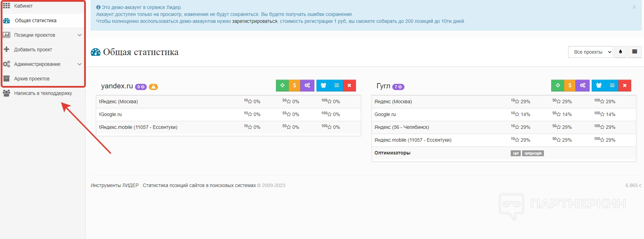Click the yellow warning badge beside yandex.ru
The width and height of the screenshot is (644, 239).
click(153, 87)
